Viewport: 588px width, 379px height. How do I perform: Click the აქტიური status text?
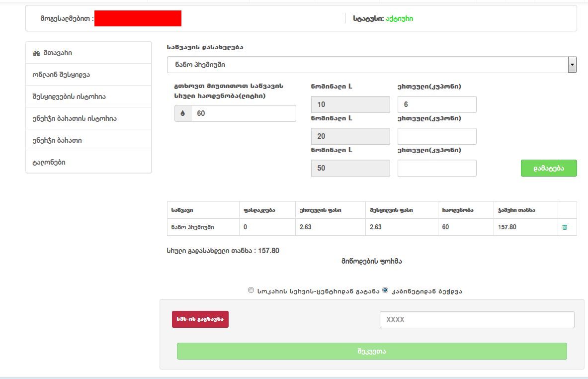click(x=400, y=18)
